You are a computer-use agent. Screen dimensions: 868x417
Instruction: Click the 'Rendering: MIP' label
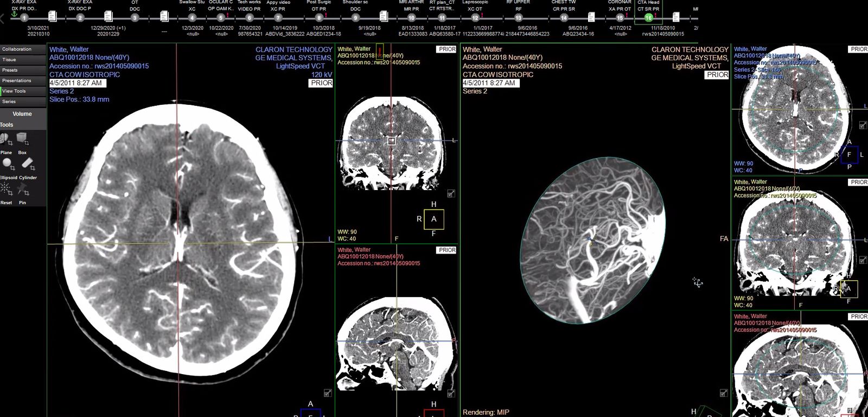click(486, 412)
